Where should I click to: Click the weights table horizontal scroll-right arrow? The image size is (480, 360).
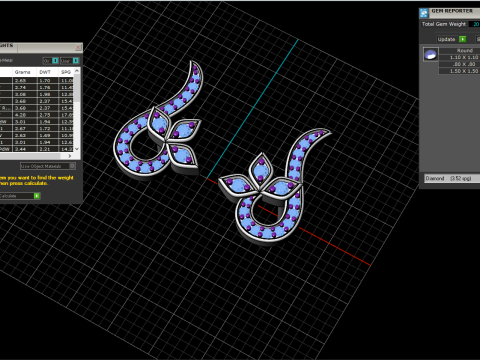(70, 156)
